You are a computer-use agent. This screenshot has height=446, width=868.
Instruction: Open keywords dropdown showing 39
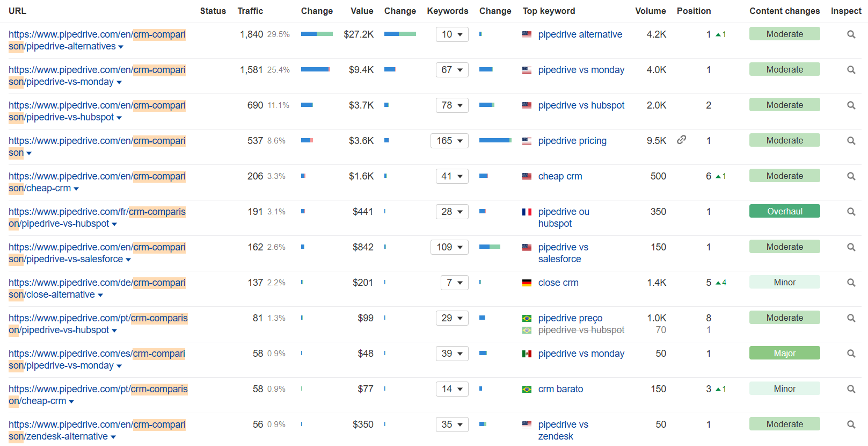[452, 354]
